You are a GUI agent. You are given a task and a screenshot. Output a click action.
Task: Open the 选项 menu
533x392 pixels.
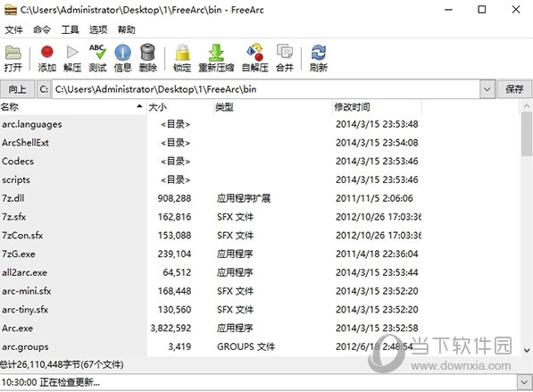pos(98,30)
